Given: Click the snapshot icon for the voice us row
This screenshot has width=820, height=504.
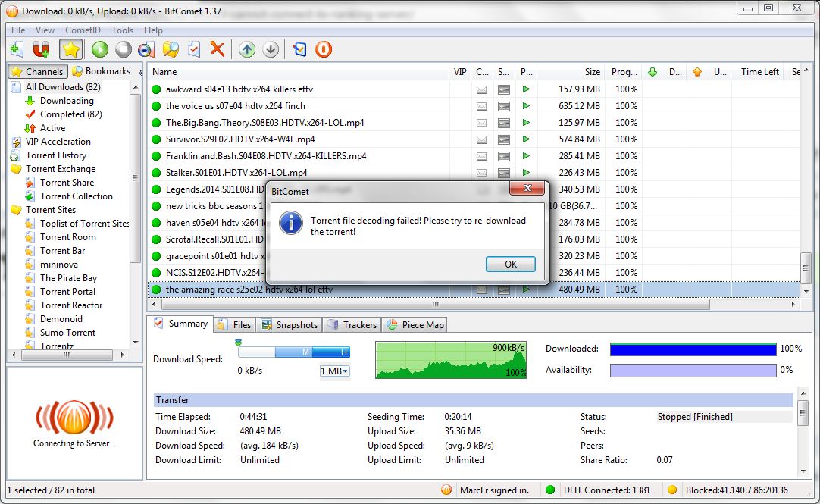Looking at the screenshot, I should [x=504, y=106].
